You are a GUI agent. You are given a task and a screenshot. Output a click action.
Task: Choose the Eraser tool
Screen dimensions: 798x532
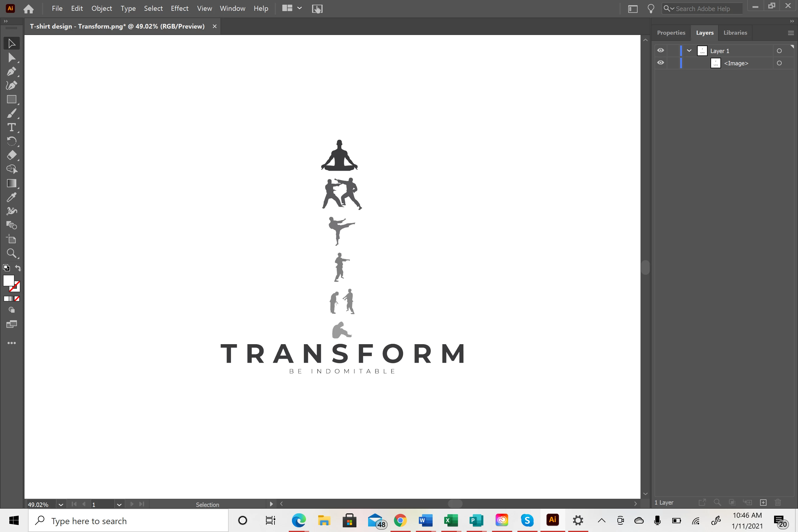click(11, 155)
